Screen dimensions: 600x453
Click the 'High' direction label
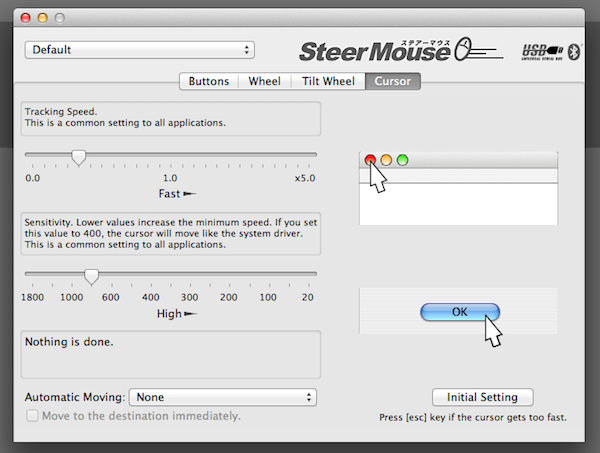[x=169, y=314]
